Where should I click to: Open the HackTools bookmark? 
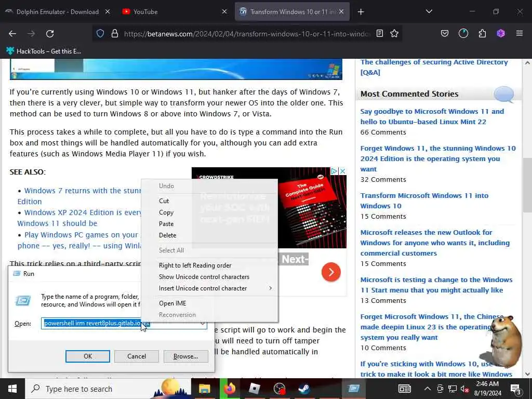point(44,51)
